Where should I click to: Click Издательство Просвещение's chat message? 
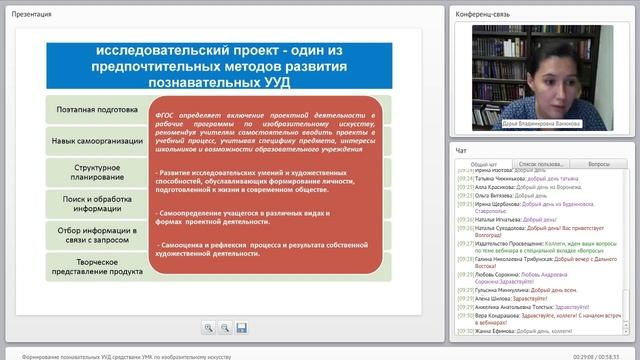538,247
